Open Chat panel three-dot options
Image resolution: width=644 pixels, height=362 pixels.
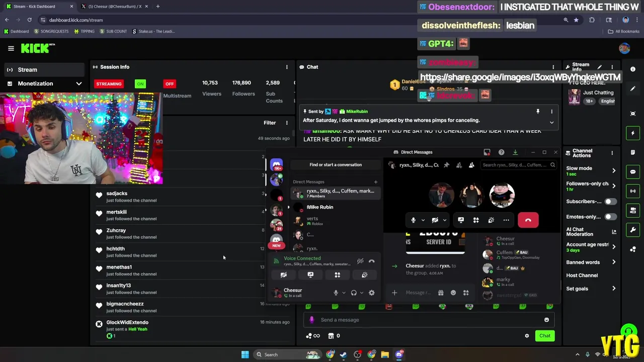point(553,67)
